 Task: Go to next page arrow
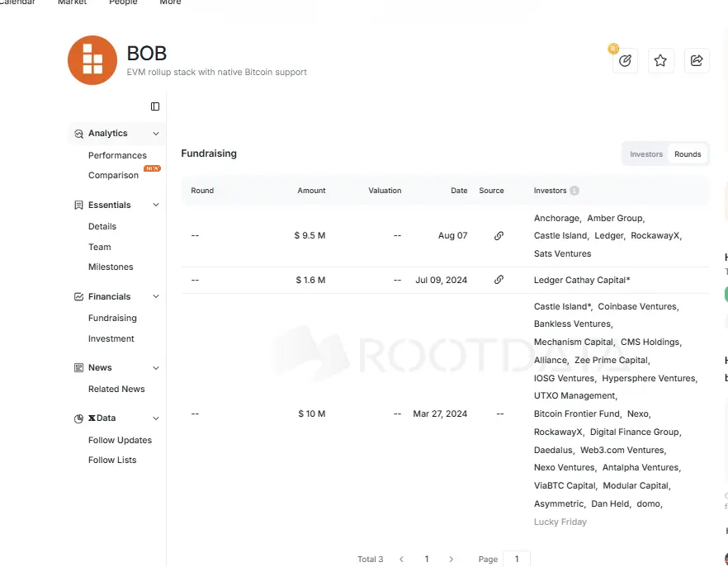pyautogui.click(x=451, y=559)
